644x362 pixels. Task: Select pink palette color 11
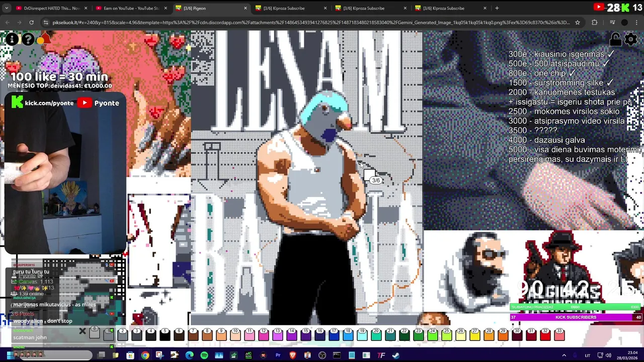coord(250,334)
